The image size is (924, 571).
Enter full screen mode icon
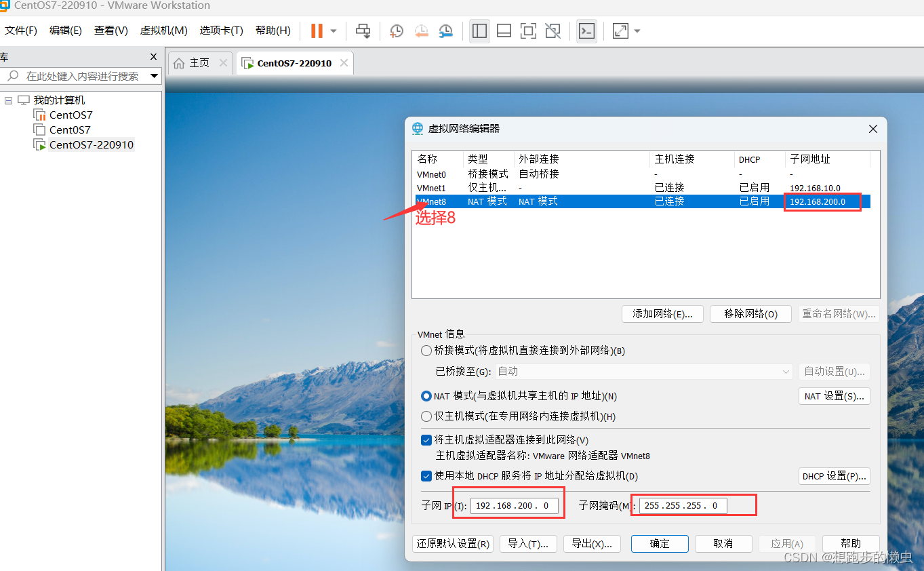[x=528, y=31]
